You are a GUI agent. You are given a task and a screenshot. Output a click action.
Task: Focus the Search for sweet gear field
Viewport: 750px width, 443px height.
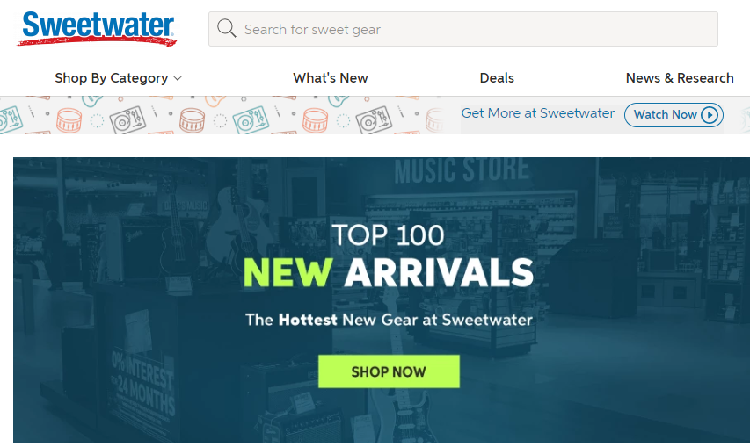pos(463,29)
